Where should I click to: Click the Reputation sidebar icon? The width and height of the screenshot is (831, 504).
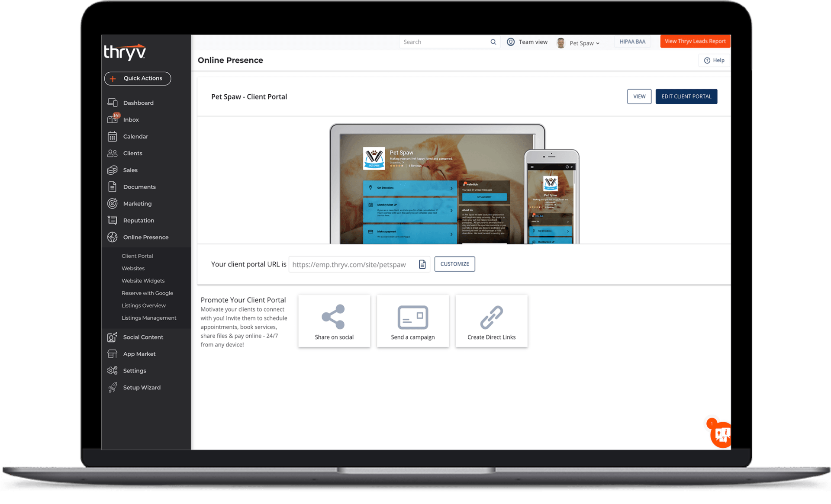[112, 220]
